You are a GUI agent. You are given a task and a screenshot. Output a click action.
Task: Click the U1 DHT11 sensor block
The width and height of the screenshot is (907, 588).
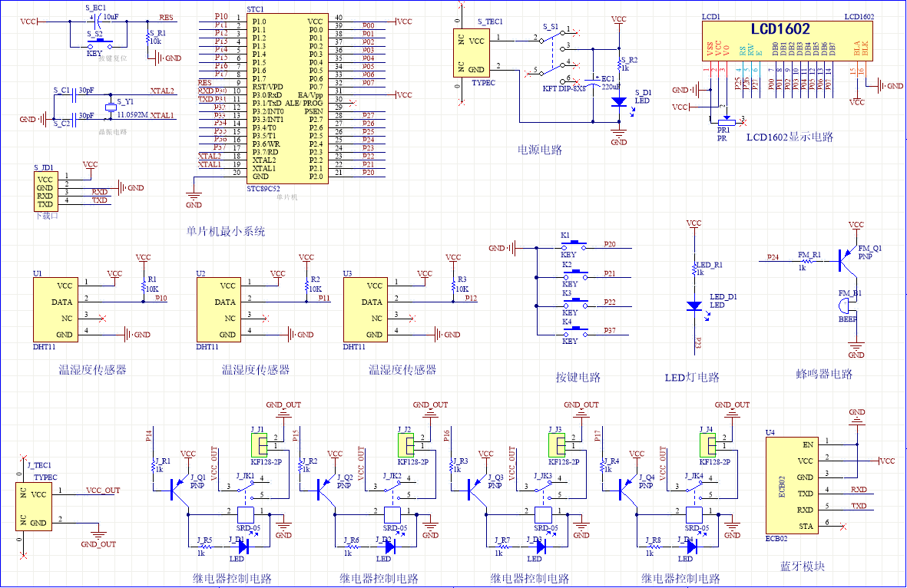55,310
